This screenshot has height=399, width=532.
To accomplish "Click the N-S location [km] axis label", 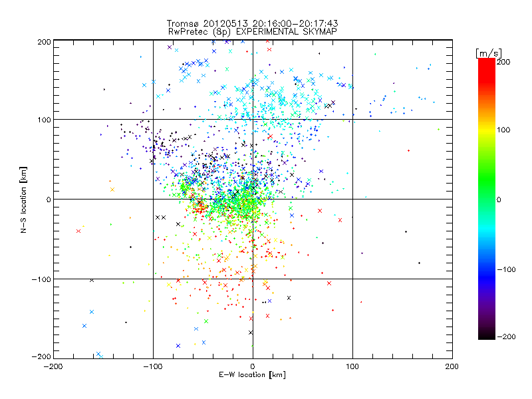I will click(23, 200).
